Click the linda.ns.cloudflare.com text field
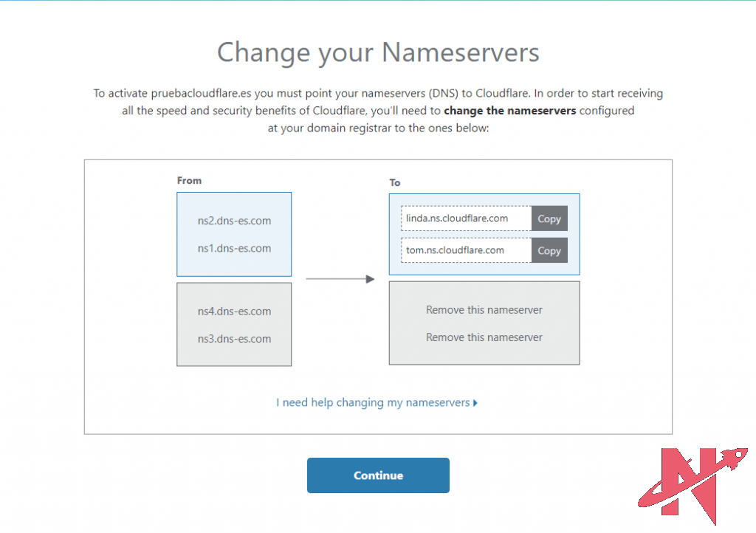The height and width of the screenshot is (533, 756). click(466, 219)
